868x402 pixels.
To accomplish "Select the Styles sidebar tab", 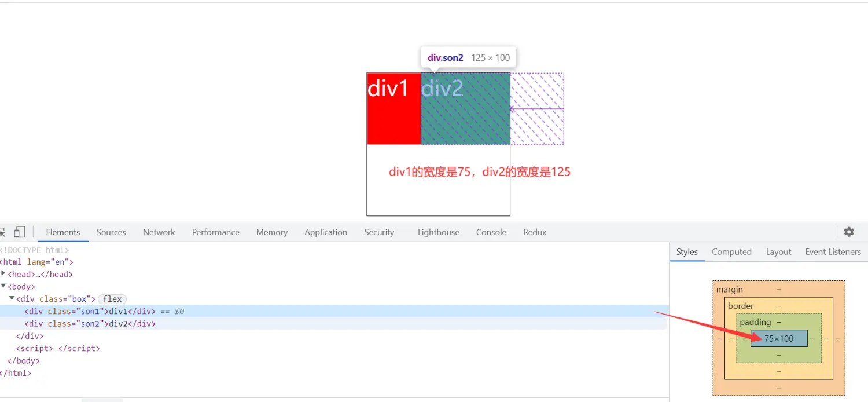I will [x=687, y=252].
